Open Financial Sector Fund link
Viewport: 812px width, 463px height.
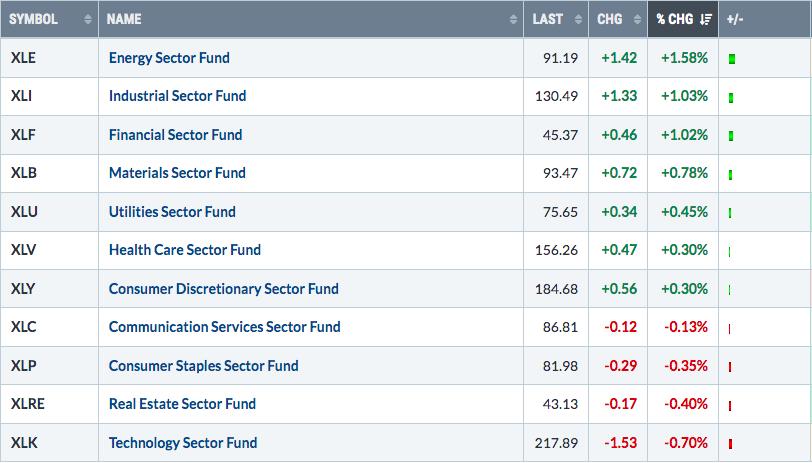click(x=176, y=135)
